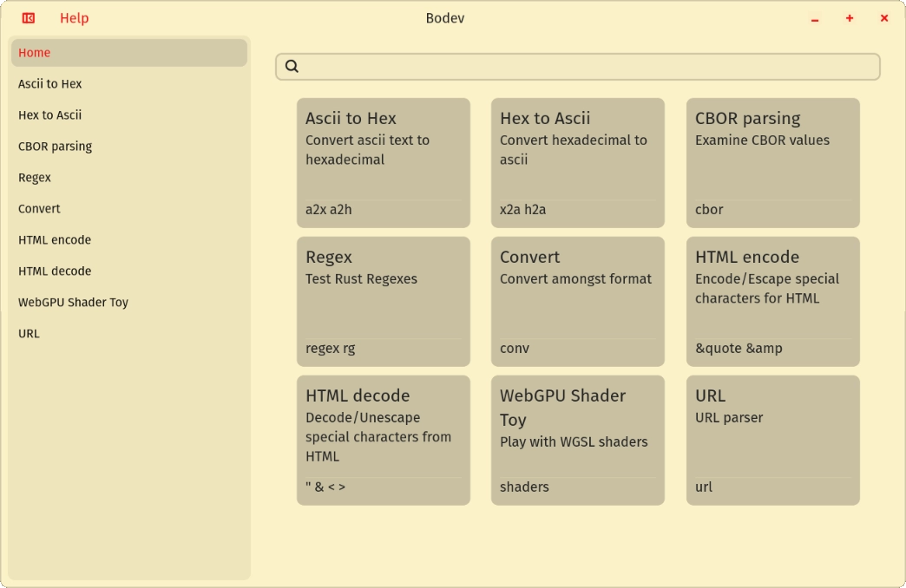Minimize the Bodev window

[815, 19]
